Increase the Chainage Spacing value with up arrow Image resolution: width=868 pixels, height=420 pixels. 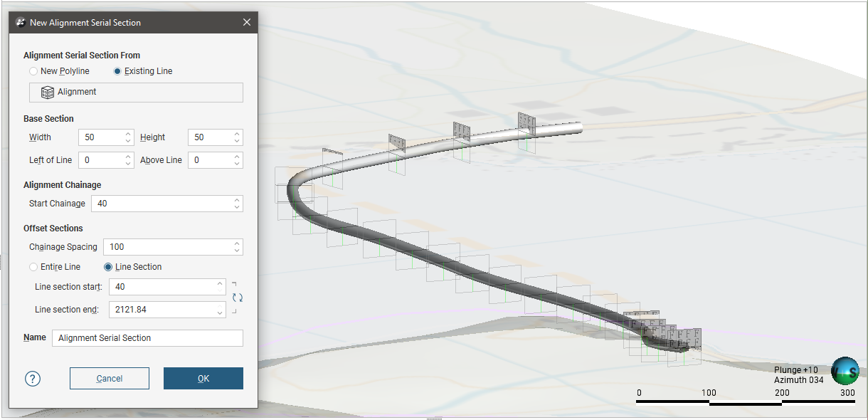[237, 243]
